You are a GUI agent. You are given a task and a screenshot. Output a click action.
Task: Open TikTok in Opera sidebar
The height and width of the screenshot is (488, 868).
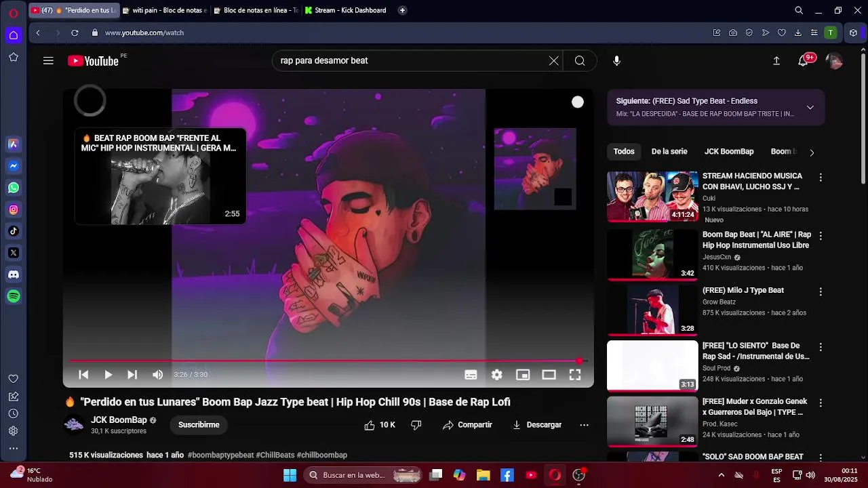tap(13, 231)
